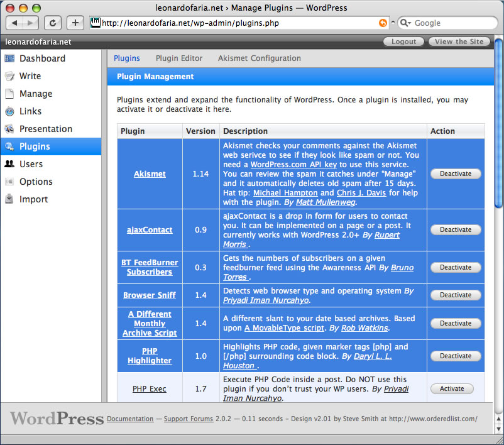Screen dimensions: 504x445
Task: Open the Users menu item
Action: 31,164
